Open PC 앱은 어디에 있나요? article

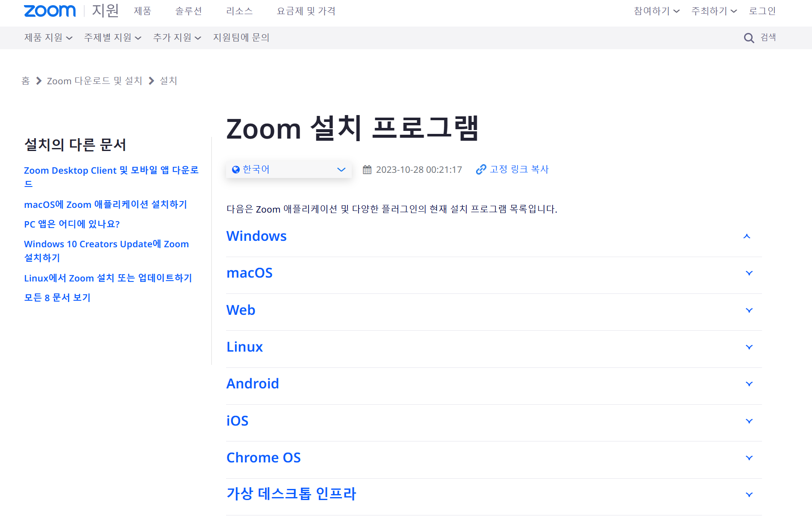(x=72, y=224)
